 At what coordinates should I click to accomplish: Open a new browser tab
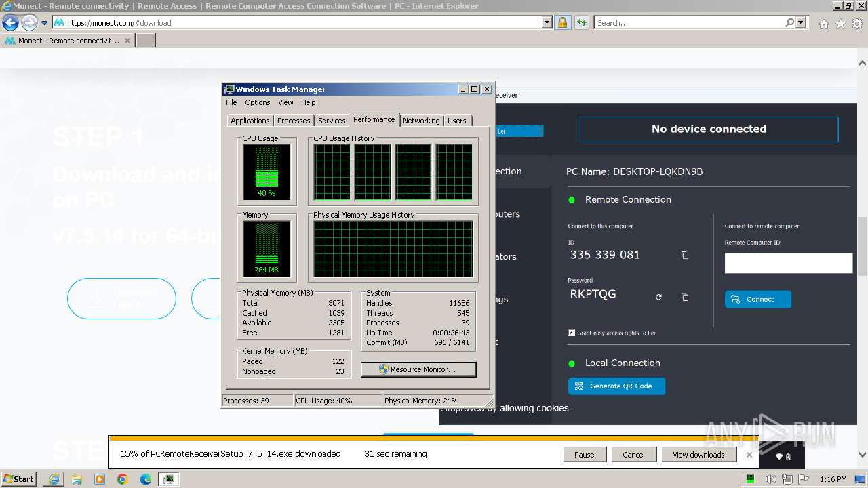pos(146,40)
